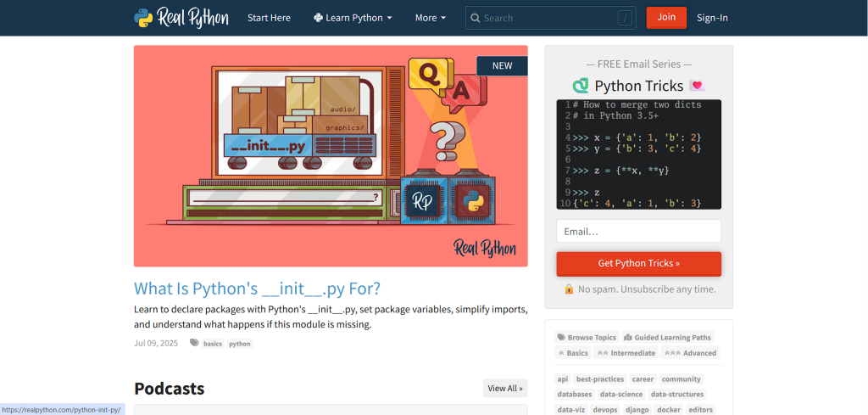Image resolution: width=868 pixels, height=415 pixels.
Task: Select the editors topic tag
Action: click(x=701, y=410)
